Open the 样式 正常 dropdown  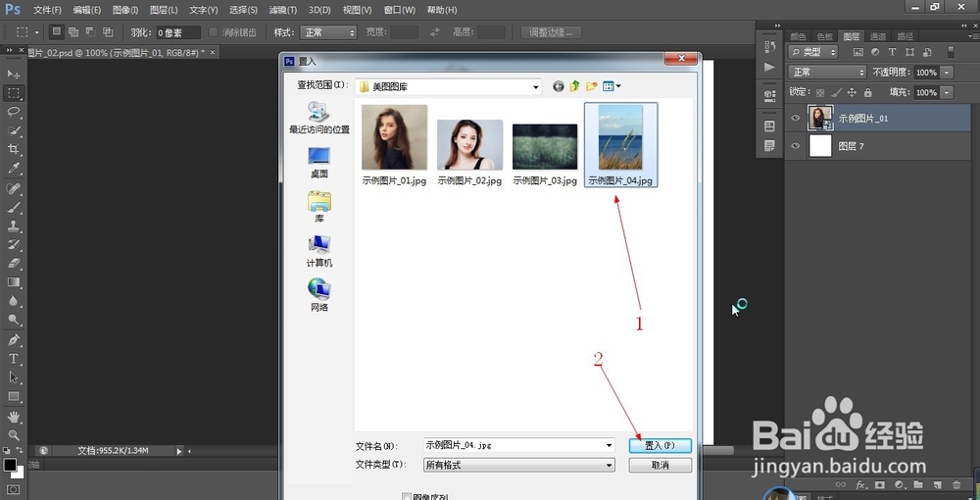click(x=328, y=32)
